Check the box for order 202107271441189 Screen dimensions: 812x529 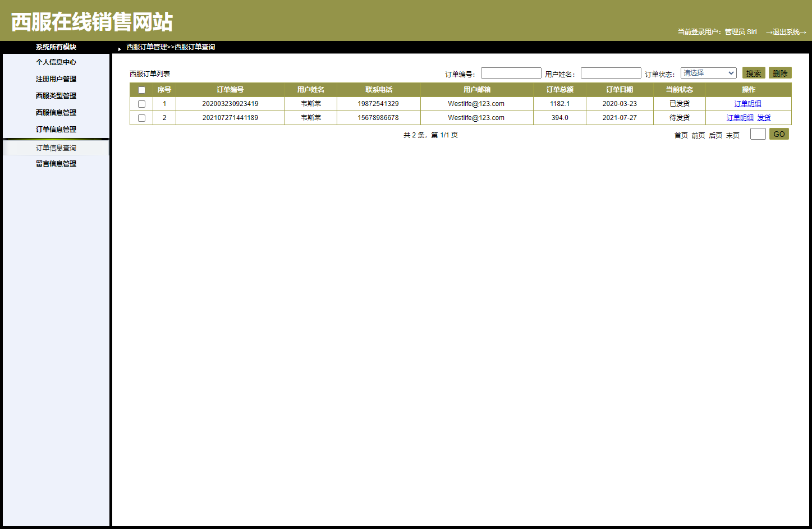(141, 118)
